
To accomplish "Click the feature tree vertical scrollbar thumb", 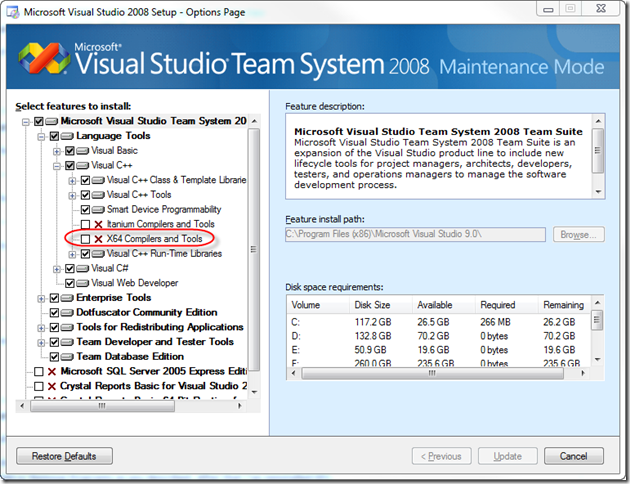I will point(254,250).
